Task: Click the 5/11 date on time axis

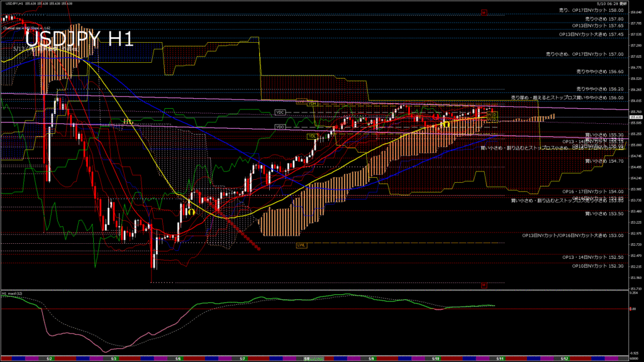Action: point(500,359)
